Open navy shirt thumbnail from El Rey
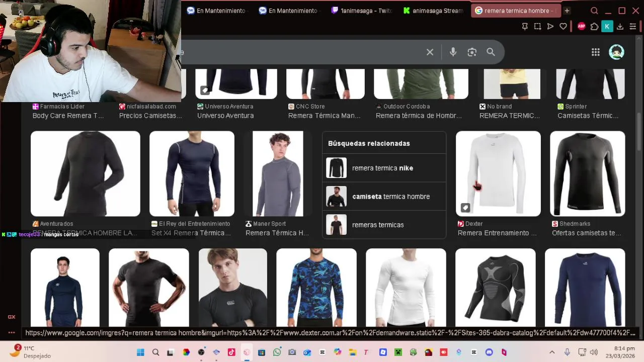This screenshot has width=644, height=362. pyautogui.click(x=192, y=174)
